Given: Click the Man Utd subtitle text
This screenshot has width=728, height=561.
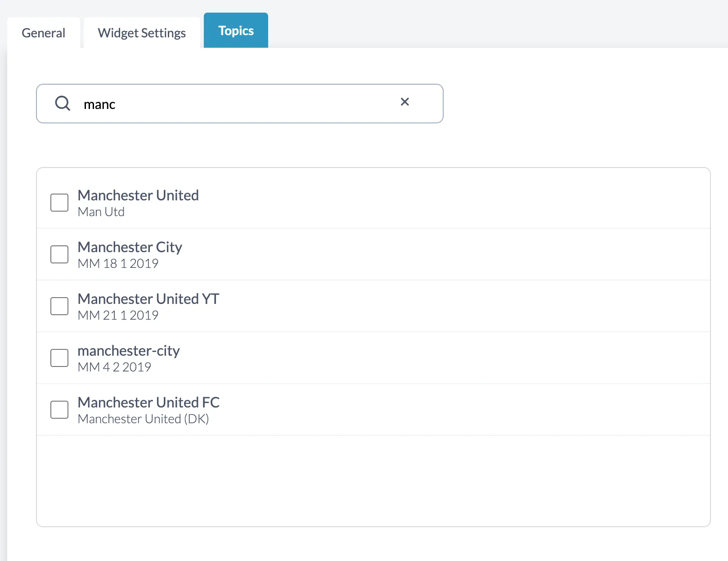Looking at the screenshot, I should click(101, 212).
